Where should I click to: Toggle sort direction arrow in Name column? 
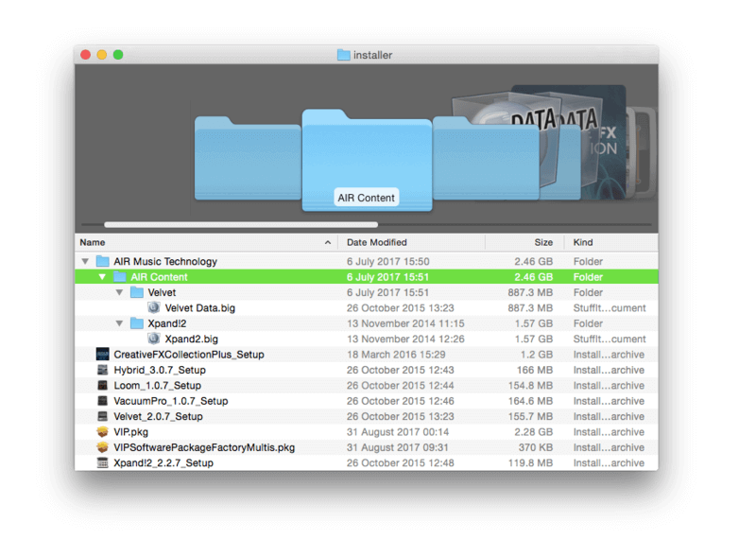tap(328, 242)
